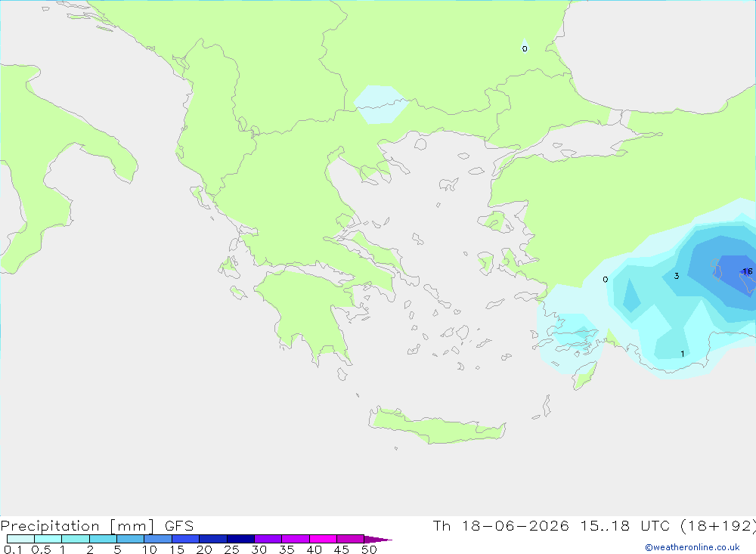The height and width of the screenshot is (554, 756).
Task: Click the 30–35 mm violet legend swatch
Action: pos(268,539)
